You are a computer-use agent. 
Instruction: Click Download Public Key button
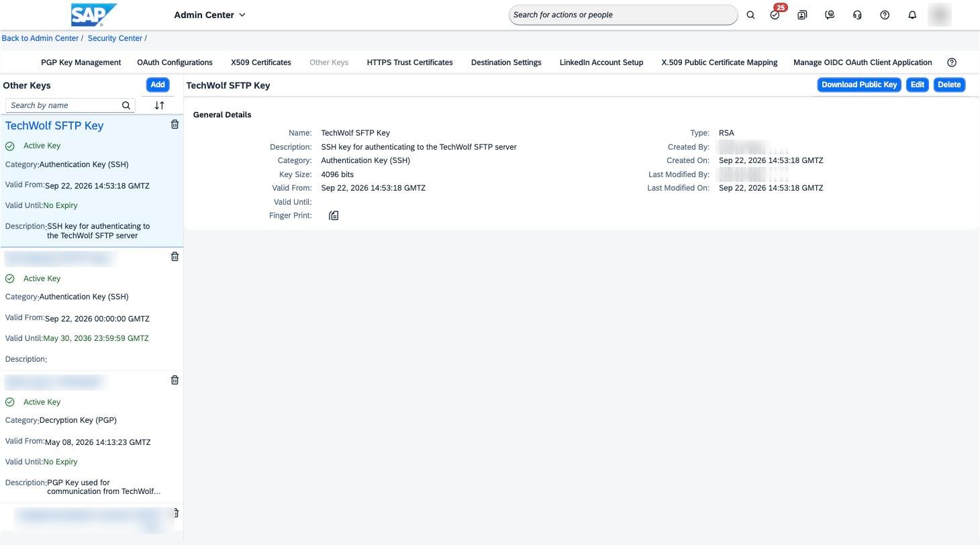[859, 85]
